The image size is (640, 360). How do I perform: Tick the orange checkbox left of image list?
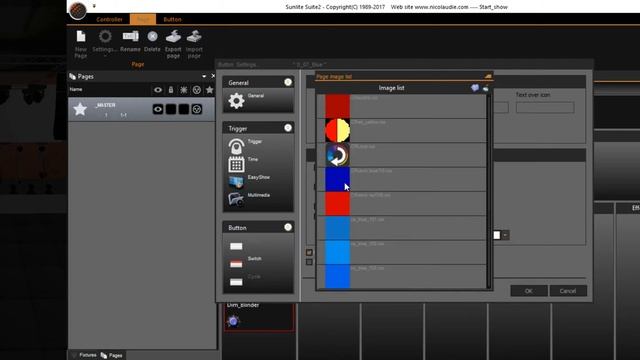tap(309, 252)
